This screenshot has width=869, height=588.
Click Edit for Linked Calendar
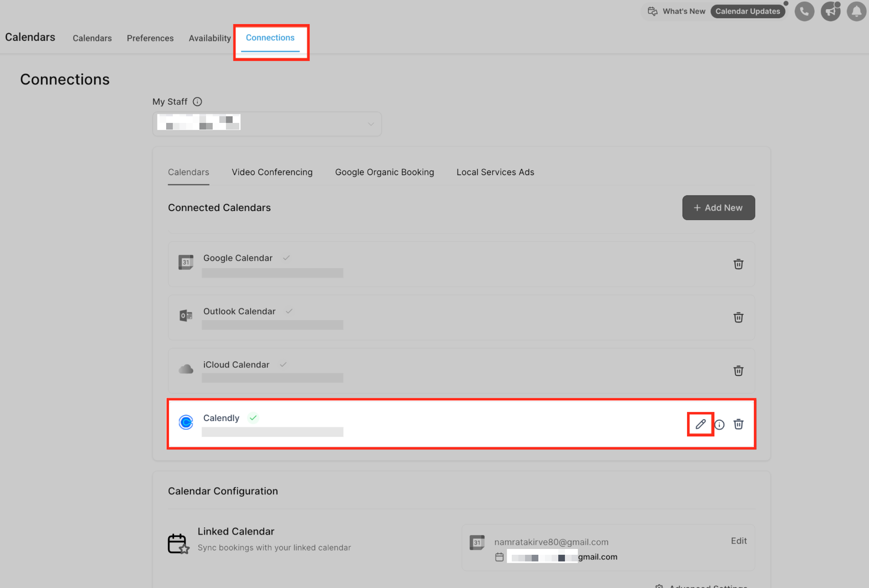739,541
